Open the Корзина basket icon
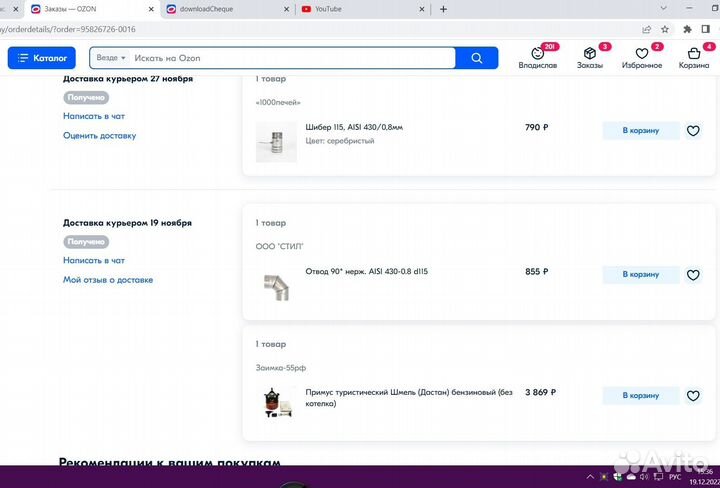Viewport: 720px width, 488px height. click(694, 58)
